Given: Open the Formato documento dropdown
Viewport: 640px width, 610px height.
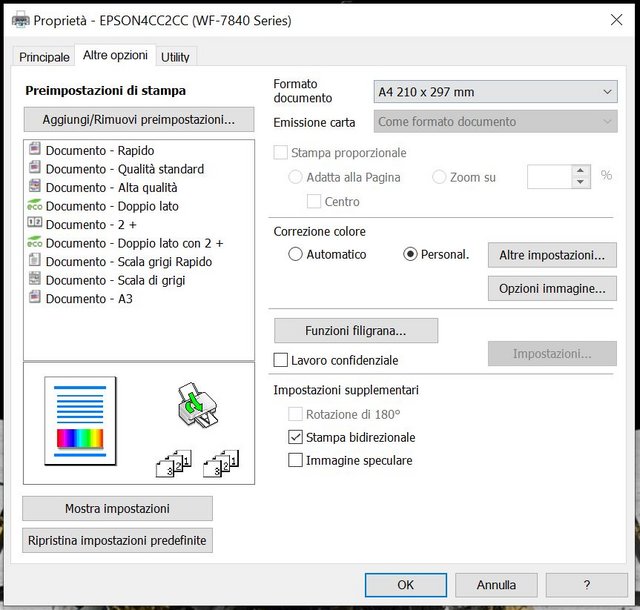Looking at the screenshot, I should 496,91.
